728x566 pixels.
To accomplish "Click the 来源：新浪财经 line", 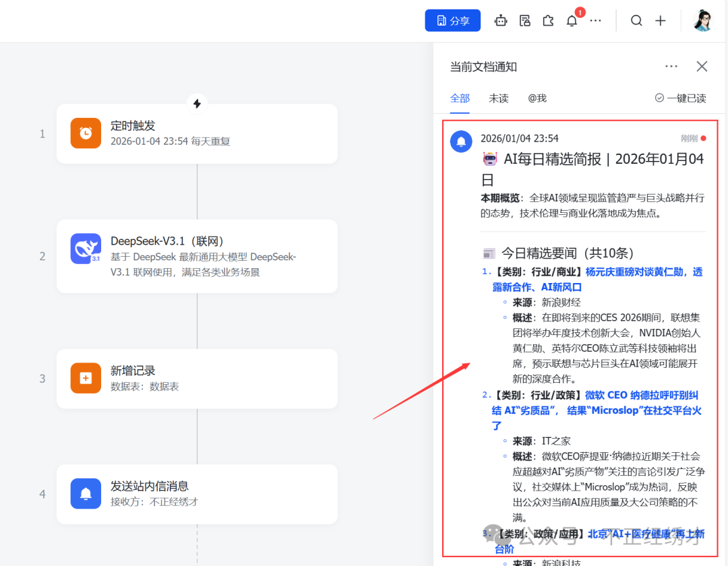I will (547, 303).
